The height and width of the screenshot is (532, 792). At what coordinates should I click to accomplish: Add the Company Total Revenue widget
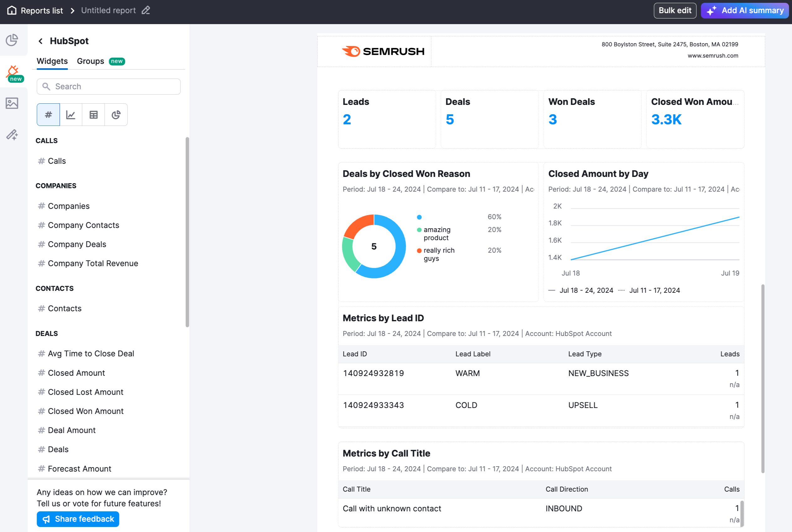(x=93, y=263)
